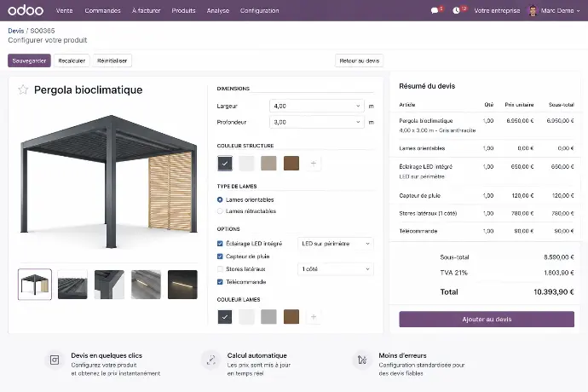Add another structure color with plus

(314, 163)
